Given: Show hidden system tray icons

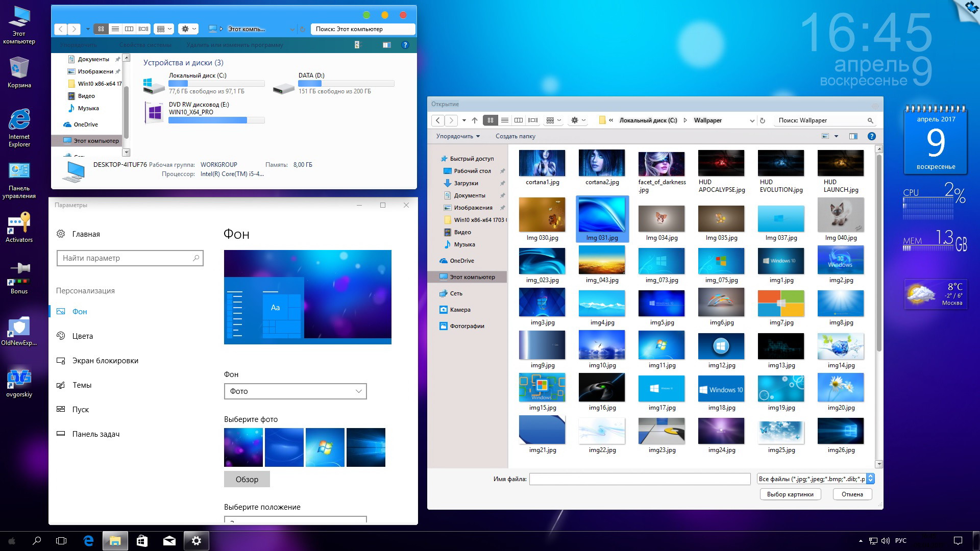Looking at the screenshot, I should tap(861, 541).
